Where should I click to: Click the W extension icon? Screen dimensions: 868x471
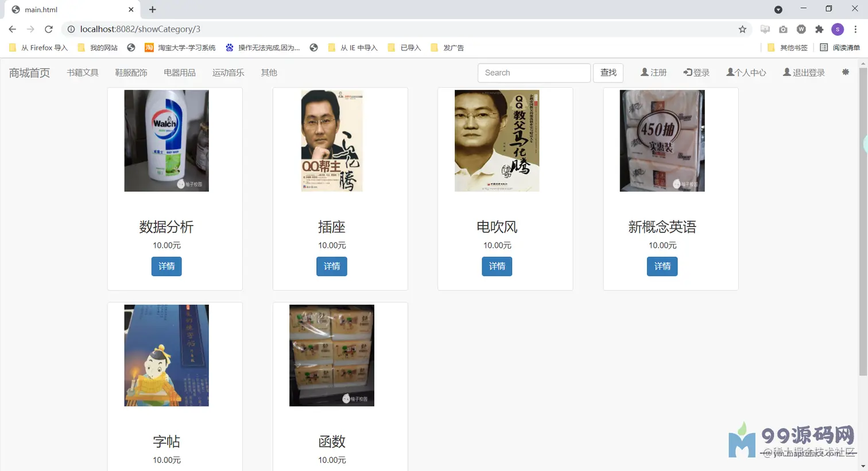click(801, 29)
